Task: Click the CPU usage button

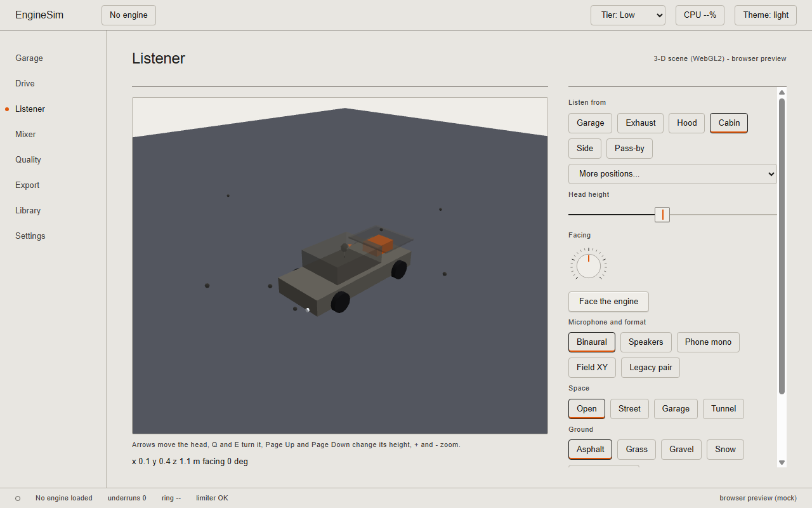Action: (x=700, y=15)
